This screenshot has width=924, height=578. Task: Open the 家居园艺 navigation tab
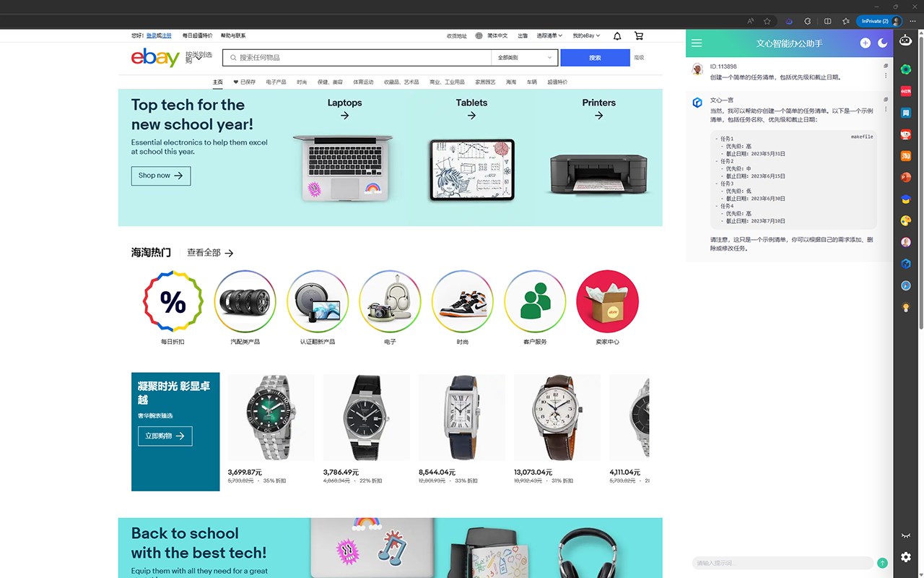click(x=485, y=82)
